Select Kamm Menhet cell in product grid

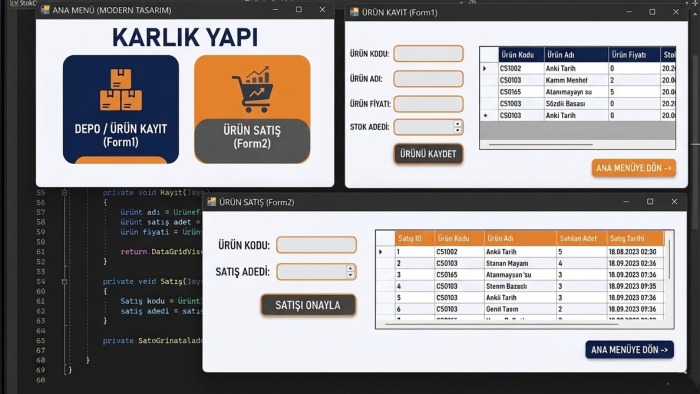[576, 80]
